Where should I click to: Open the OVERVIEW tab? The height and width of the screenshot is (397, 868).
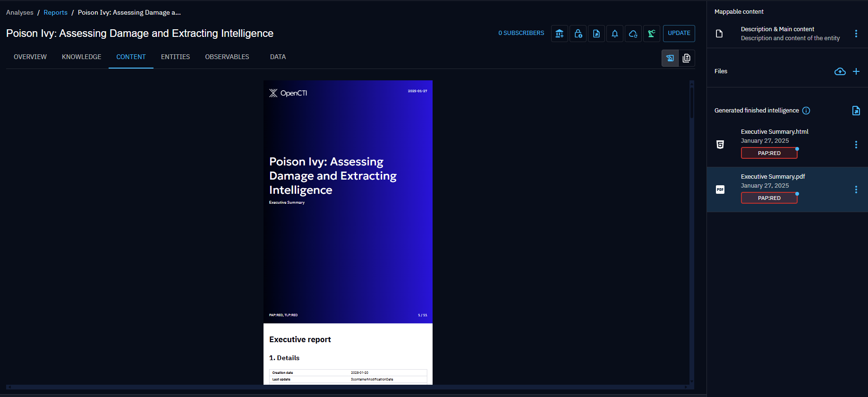coord(30,57)
